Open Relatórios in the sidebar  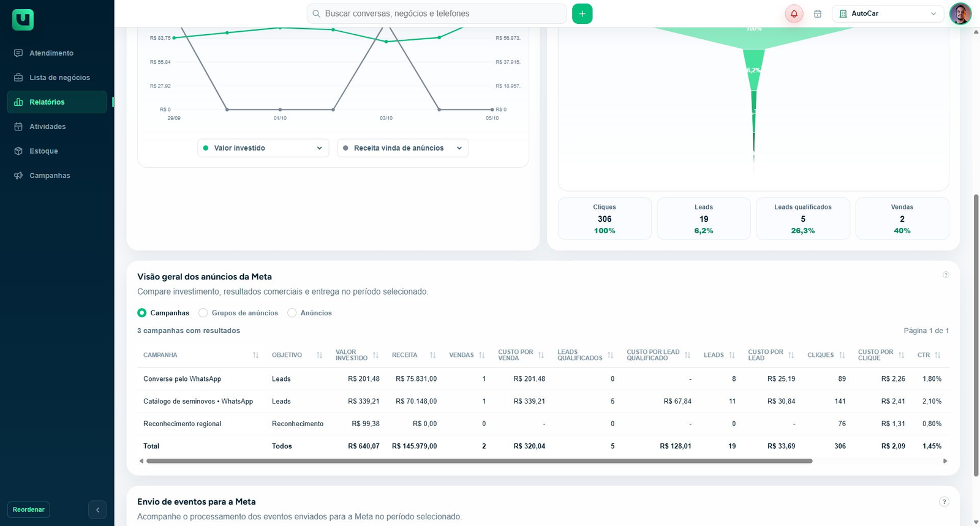coord(56,102)
